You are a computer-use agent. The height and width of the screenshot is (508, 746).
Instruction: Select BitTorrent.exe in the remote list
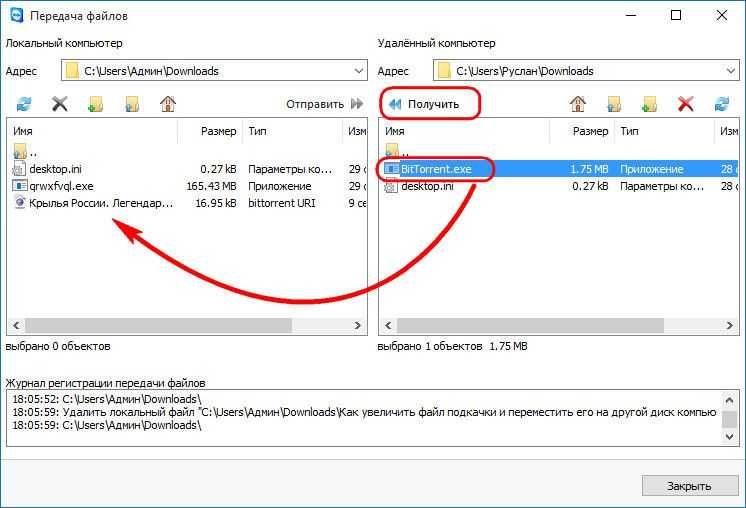click(428, 169)
